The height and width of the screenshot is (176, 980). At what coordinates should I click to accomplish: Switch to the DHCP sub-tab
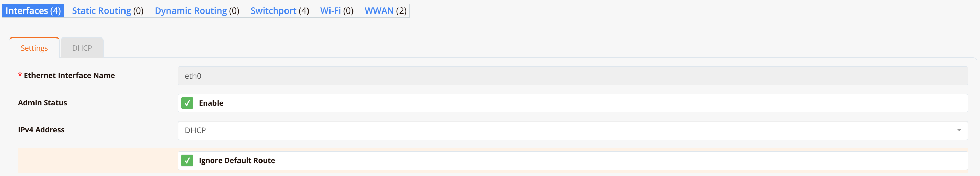(82, 48)
